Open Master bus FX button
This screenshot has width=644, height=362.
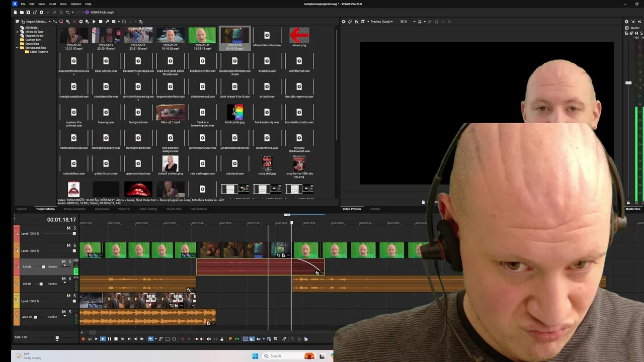tap(627, 33)
